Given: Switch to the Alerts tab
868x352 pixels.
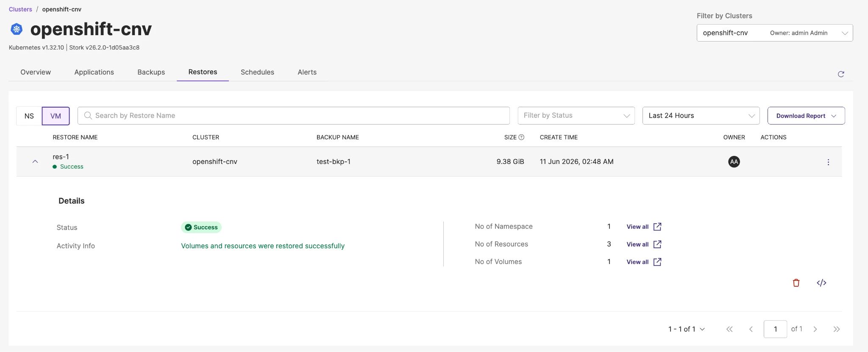Looking at the screenshot, I should click(307, 72).
